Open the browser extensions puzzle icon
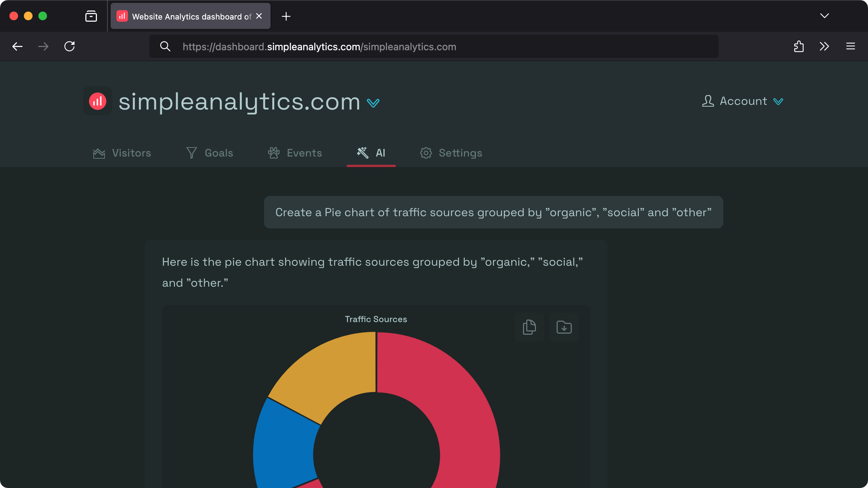 pos(799,46)
